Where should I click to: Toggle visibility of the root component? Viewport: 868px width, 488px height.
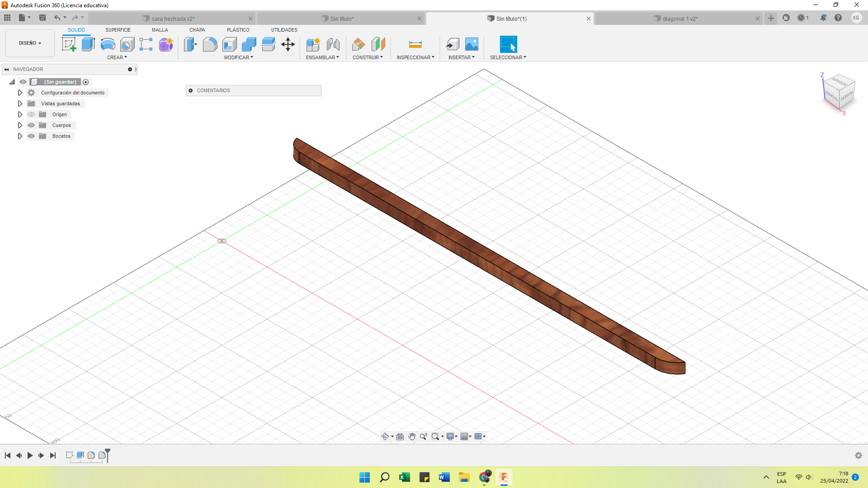tap(23, 82)
